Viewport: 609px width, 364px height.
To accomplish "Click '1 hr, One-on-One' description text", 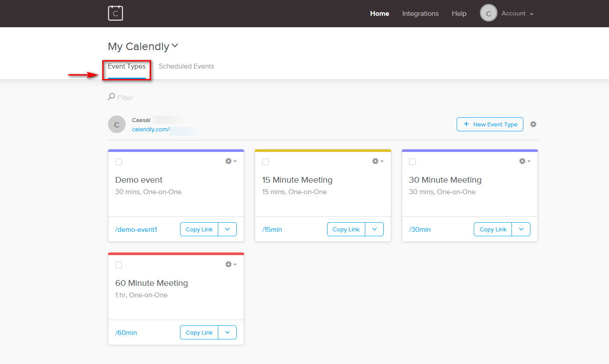I will (x=141, y=295).
